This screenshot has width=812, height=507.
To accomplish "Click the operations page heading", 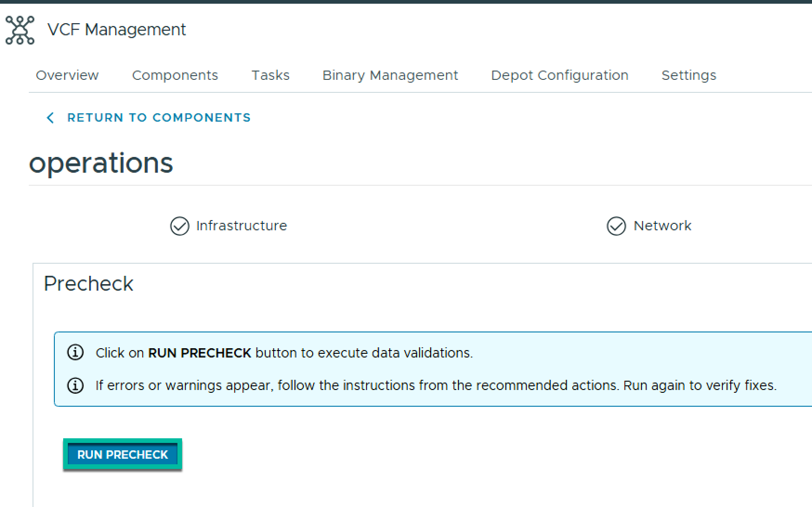I will [x=101, y=163].
